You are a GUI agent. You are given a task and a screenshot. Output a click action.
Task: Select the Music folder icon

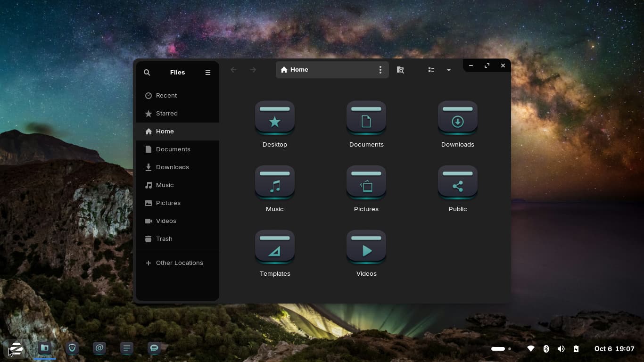[275, 183]
